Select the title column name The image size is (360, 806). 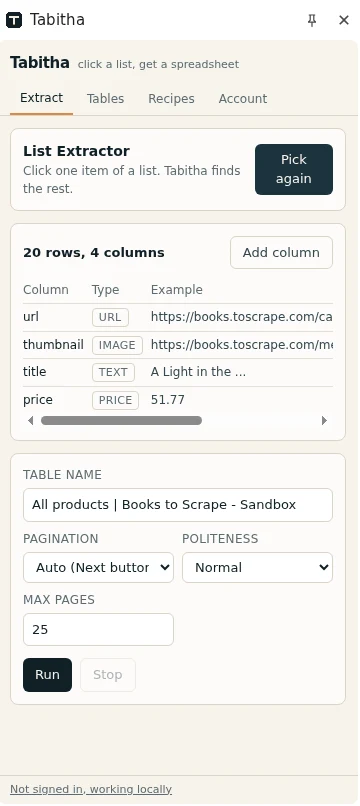point(34,372)
